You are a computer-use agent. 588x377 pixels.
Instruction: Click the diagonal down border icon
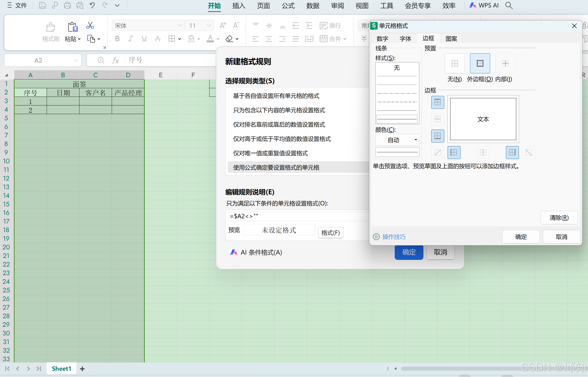click(528, 153)
